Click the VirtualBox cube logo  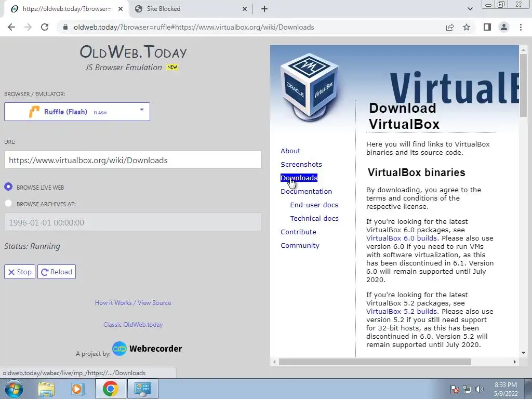[309, 87]
